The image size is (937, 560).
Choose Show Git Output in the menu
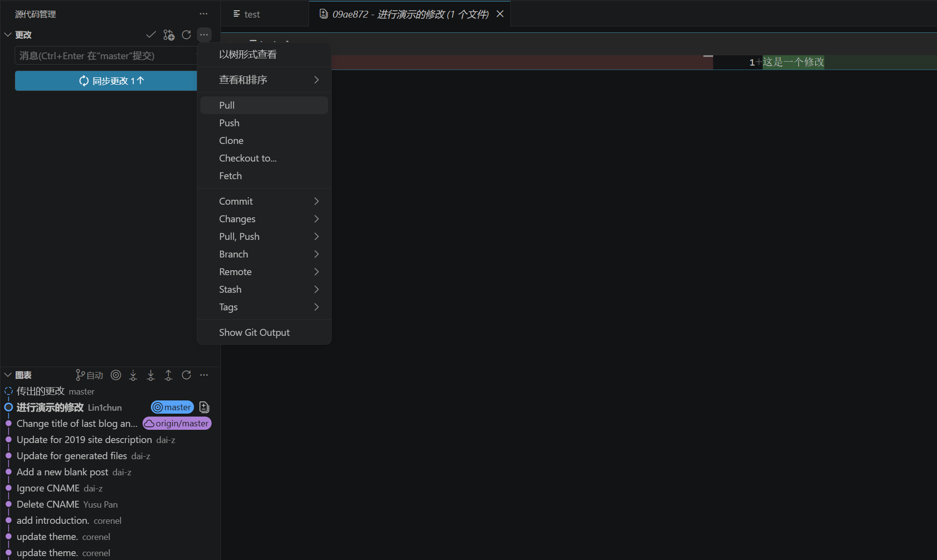[264, 332]
